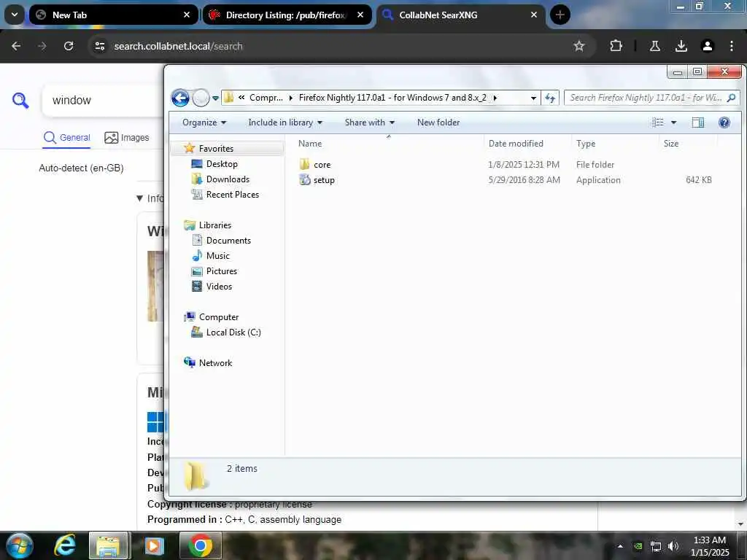The width and height of the screenshot is (747, 560).
Task: Open Internet Explorer from the taskbar
Action: pyautogui.click(x=64, y=545)
